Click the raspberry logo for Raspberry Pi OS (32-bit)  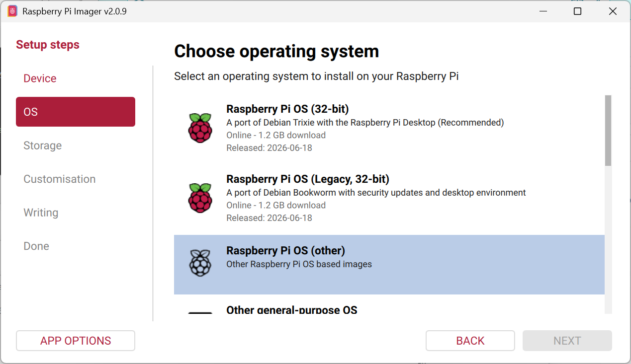point(200,128)
